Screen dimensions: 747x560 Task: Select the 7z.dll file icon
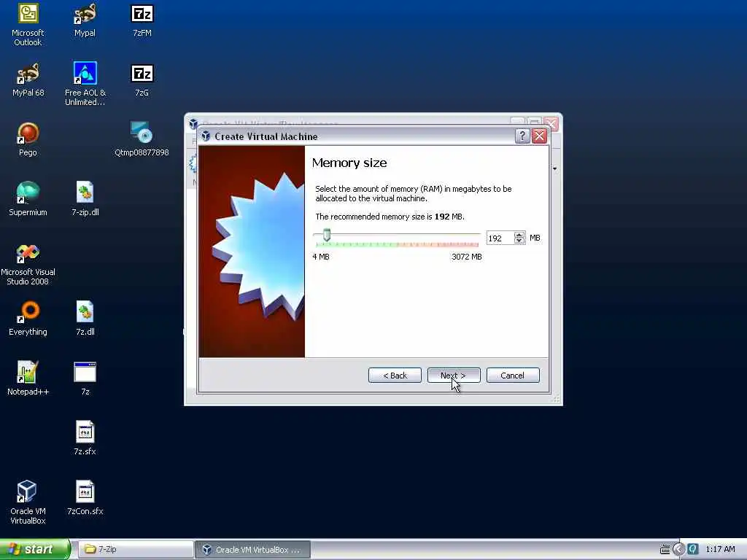tap(85, 319)
